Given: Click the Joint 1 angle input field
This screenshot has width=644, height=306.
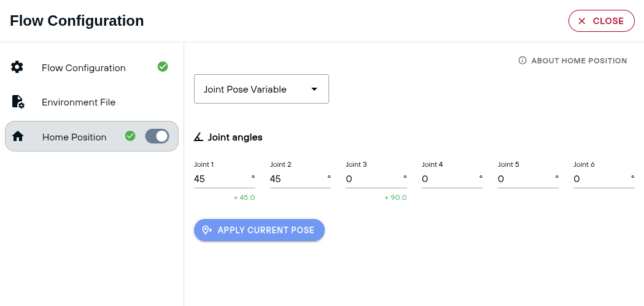Looking at the screenshot, I should click(224, 179).
